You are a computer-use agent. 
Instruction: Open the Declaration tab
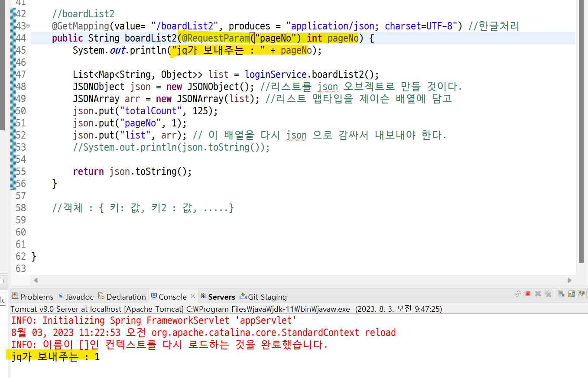[x=122, y=297]
